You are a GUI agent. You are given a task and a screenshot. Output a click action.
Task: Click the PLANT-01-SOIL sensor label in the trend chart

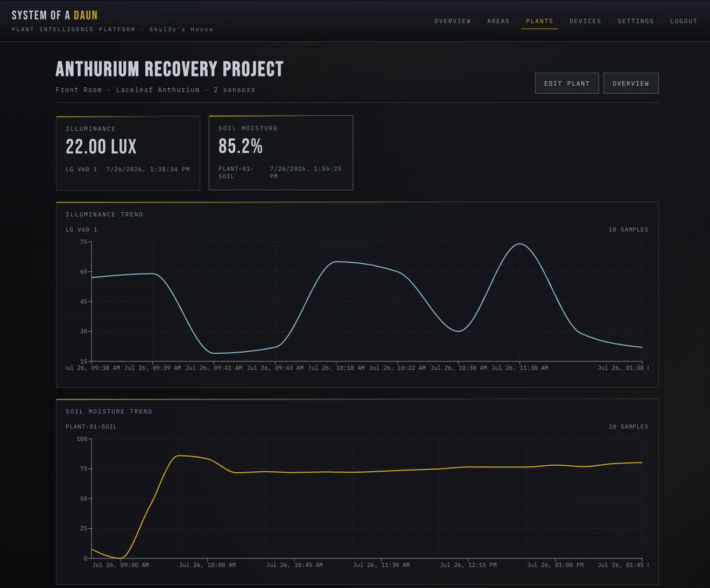pos(92,426)
